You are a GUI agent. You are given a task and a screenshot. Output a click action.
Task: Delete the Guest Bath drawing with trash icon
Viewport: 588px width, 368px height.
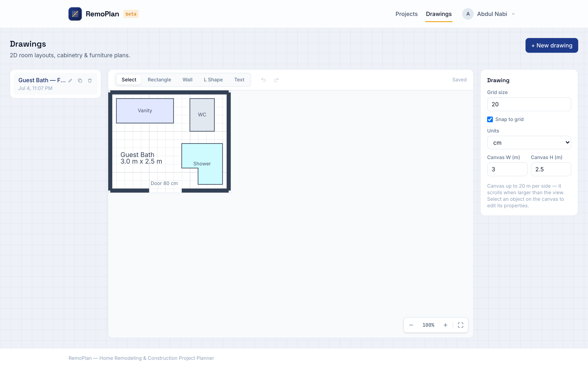pyautogui.click(x=90, y=81)
